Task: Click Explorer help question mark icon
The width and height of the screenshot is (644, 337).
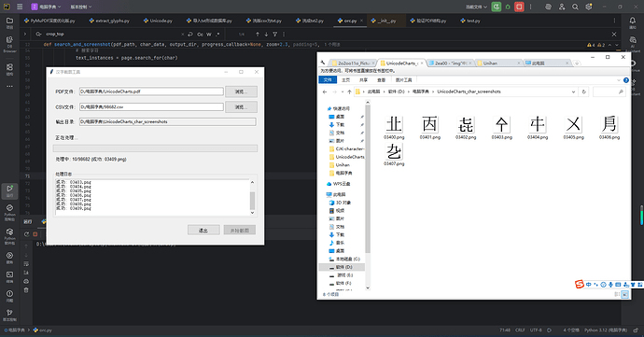Action: (626, 80)
